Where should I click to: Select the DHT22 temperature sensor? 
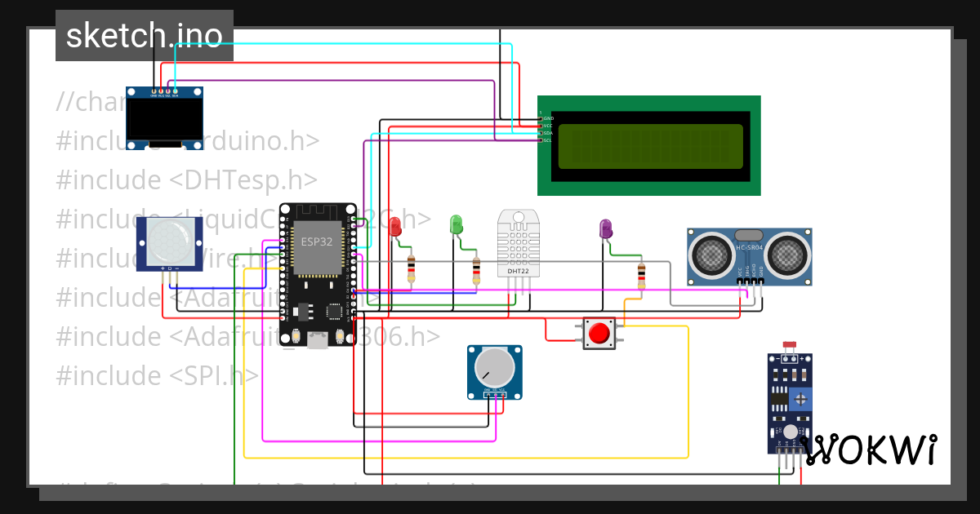click(517, 245)
